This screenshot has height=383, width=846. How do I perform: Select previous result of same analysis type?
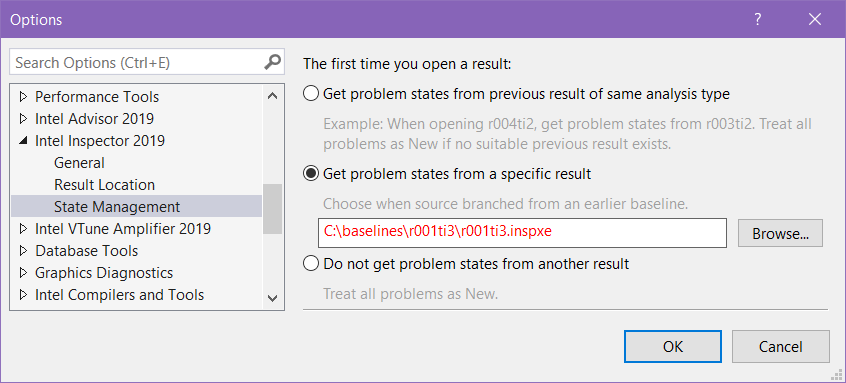tap(311, 94)
